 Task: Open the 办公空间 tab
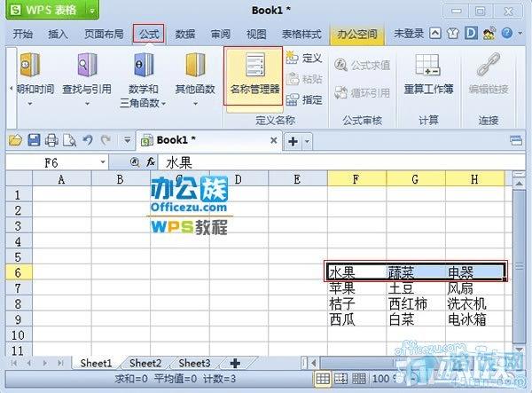pyautogui.click(x=357, y=34)
